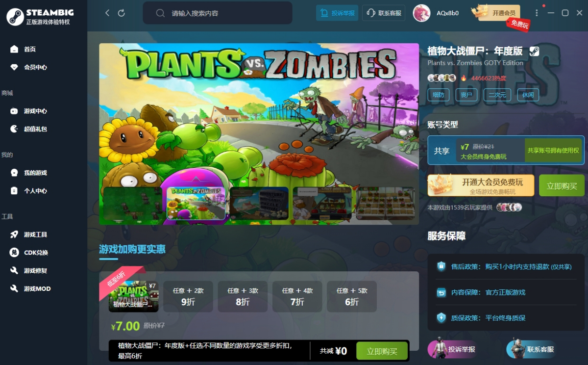Image resolution: width=588 pixels, height=365 pixels.
Task: Click the username AQx8b0
Action: pyautogui.click(x=448, y=13)
